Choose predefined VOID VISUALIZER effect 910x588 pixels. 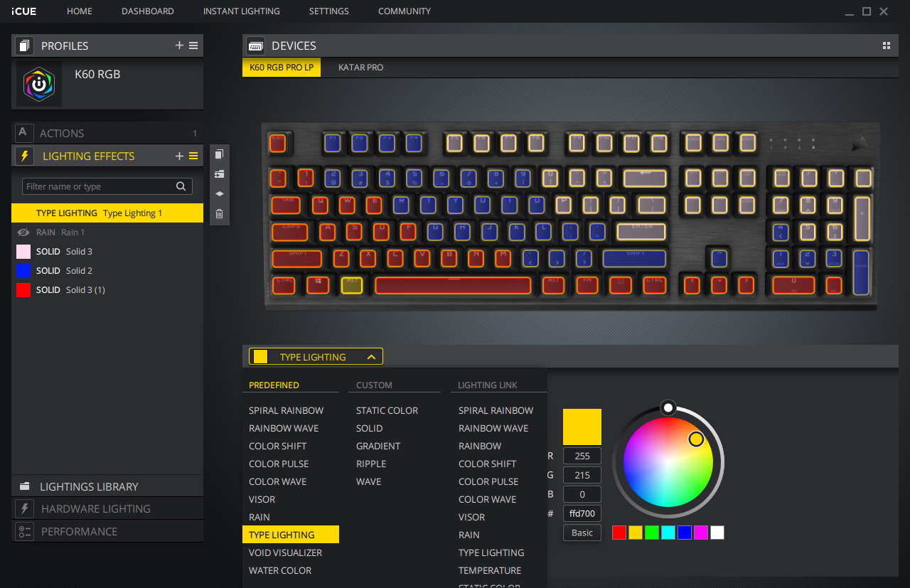(x=285, y=552)
